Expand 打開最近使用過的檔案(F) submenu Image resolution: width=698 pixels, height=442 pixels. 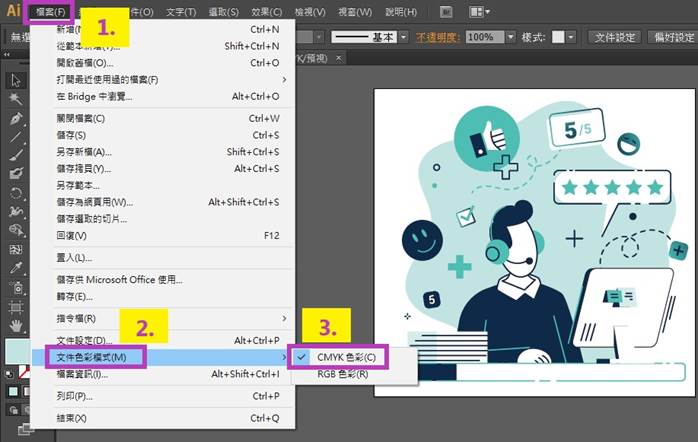[x=284, y=80]
